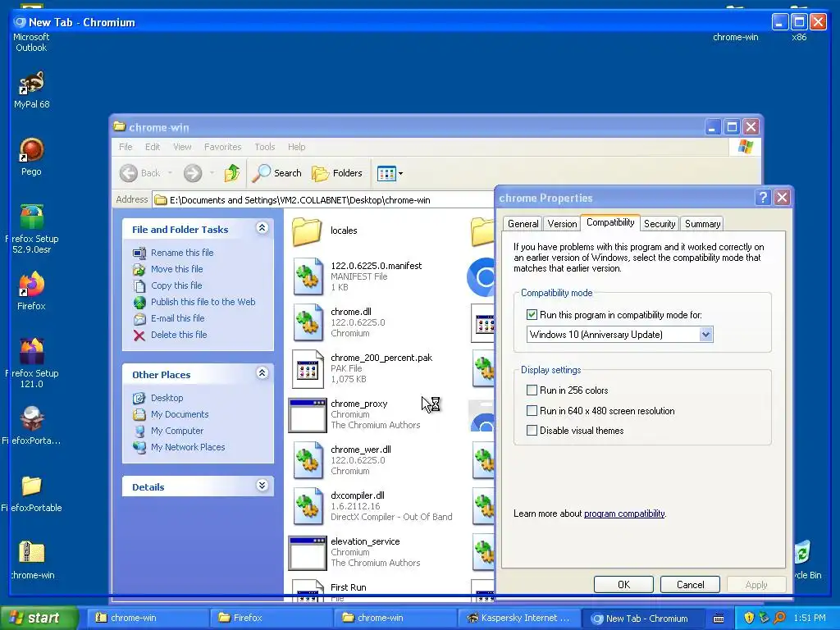Select the chrome_wer.dll file icon

[x=308, y=460]
